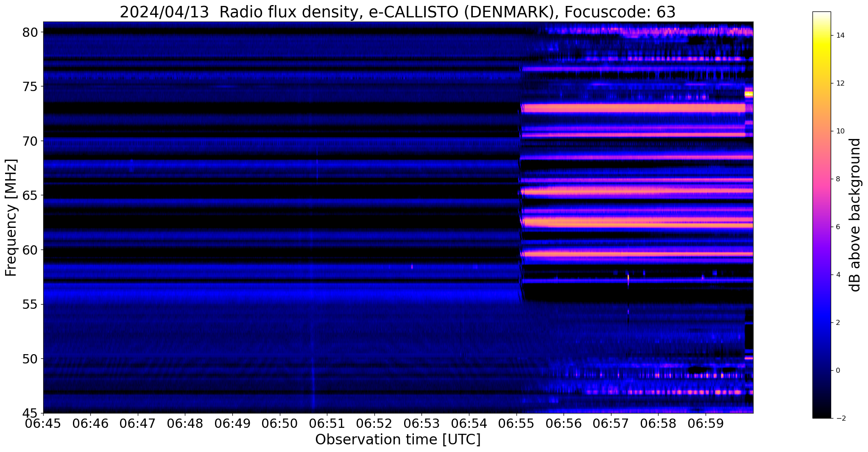The image size is (868, 452).
Task: Click the 06:51 time tick label
Action: pos(327,423)
